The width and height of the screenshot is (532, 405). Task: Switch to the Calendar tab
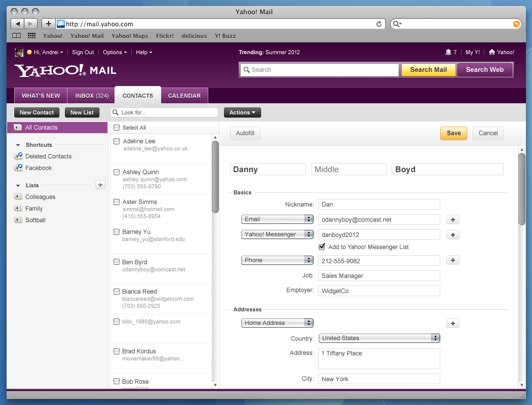(x=184, y=96)
